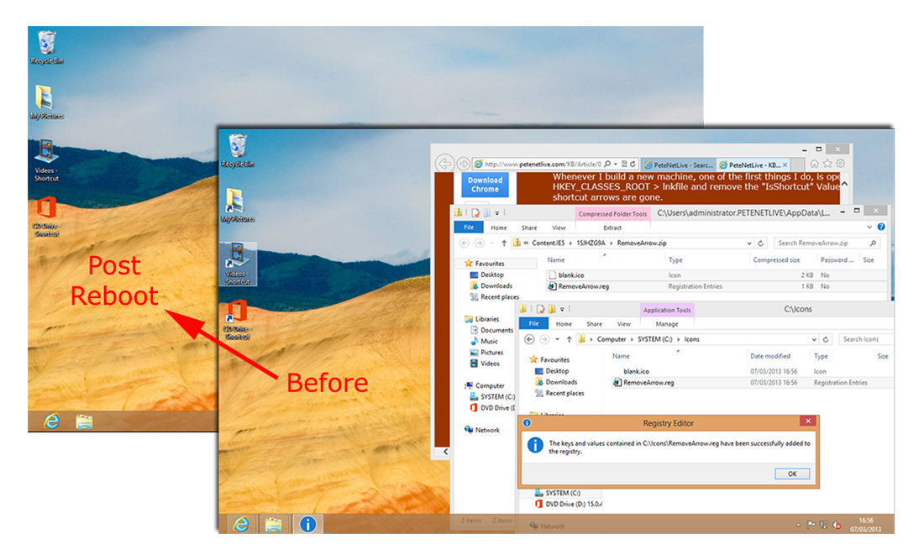The image size is (924, 560).
Task: Click the search magnifier in the IE address bar
Action: click(x=607, y=165)
